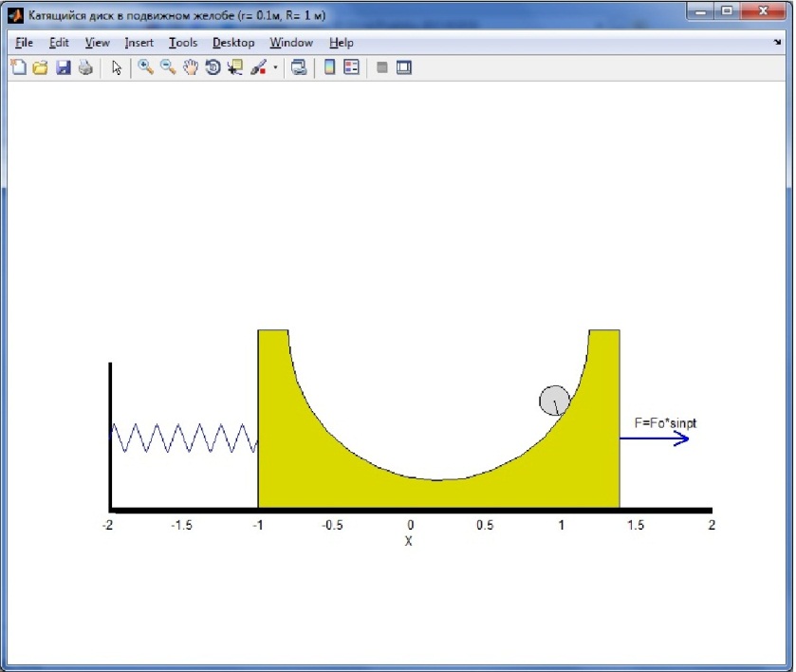Viewport: 796px width, 672px height.
Task: Click the dock figure arrow at menu bar right
Action: [x=777, y=42]
